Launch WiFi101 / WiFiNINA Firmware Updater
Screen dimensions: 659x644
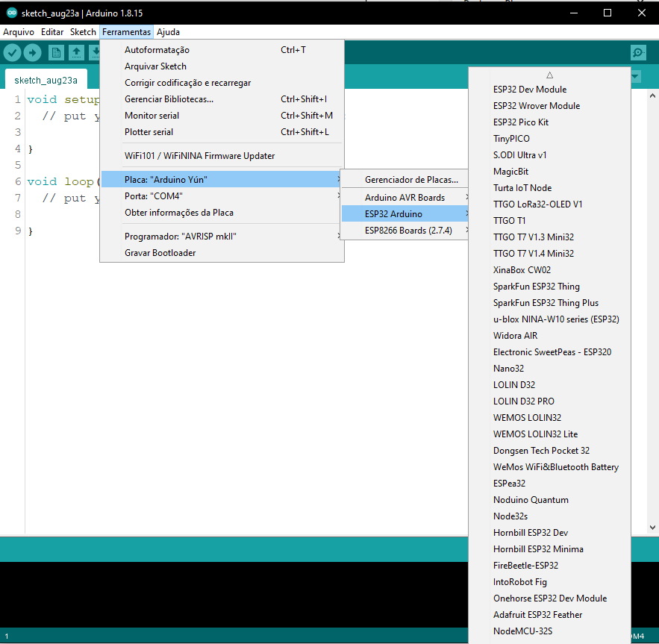tap(222, 156)
